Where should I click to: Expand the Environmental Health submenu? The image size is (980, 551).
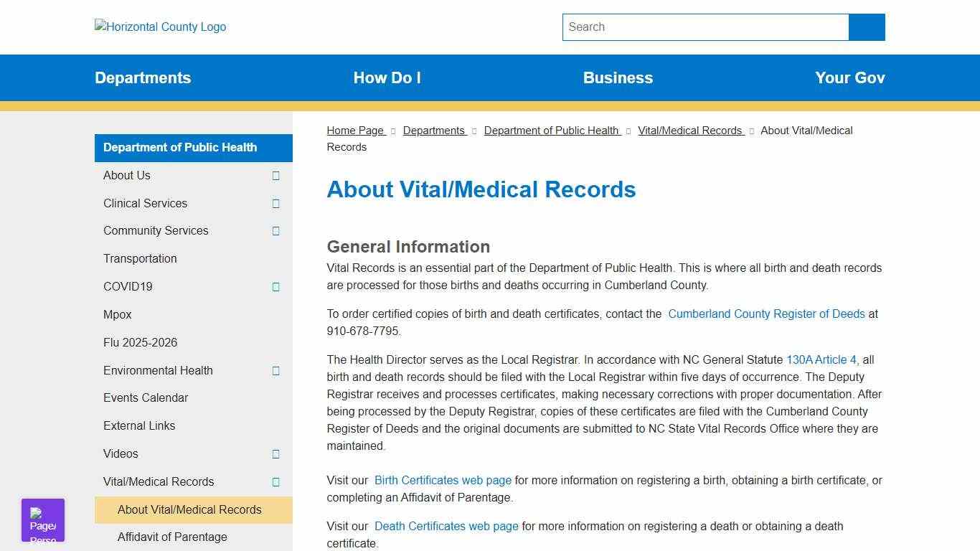pyautogui.click(x=275, y=371)
